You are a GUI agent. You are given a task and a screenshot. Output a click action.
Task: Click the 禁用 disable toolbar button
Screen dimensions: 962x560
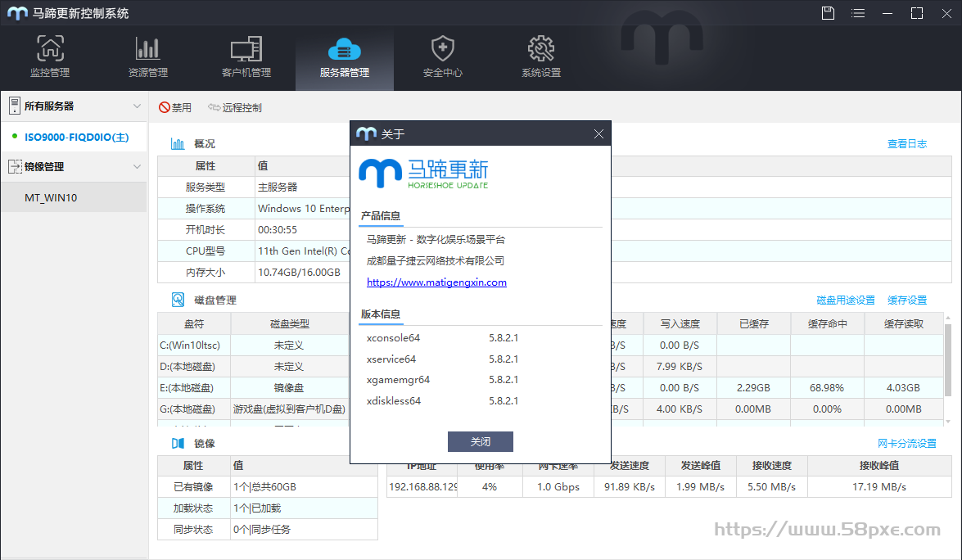point(175,107)
